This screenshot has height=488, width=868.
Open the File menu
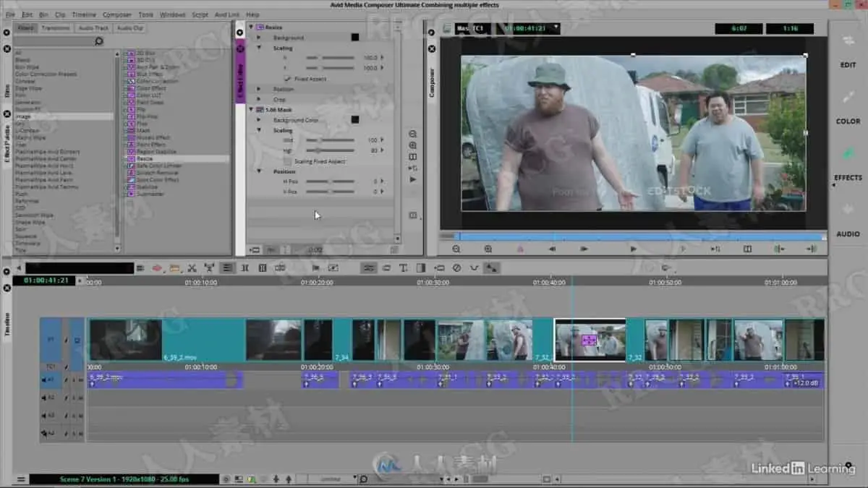click(10, 14)
